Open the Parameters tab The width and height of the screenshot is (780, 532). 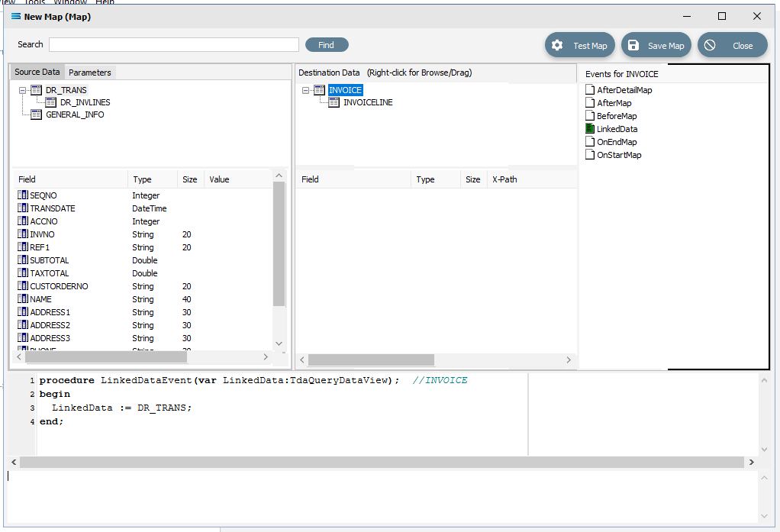[x=90, y=73]
